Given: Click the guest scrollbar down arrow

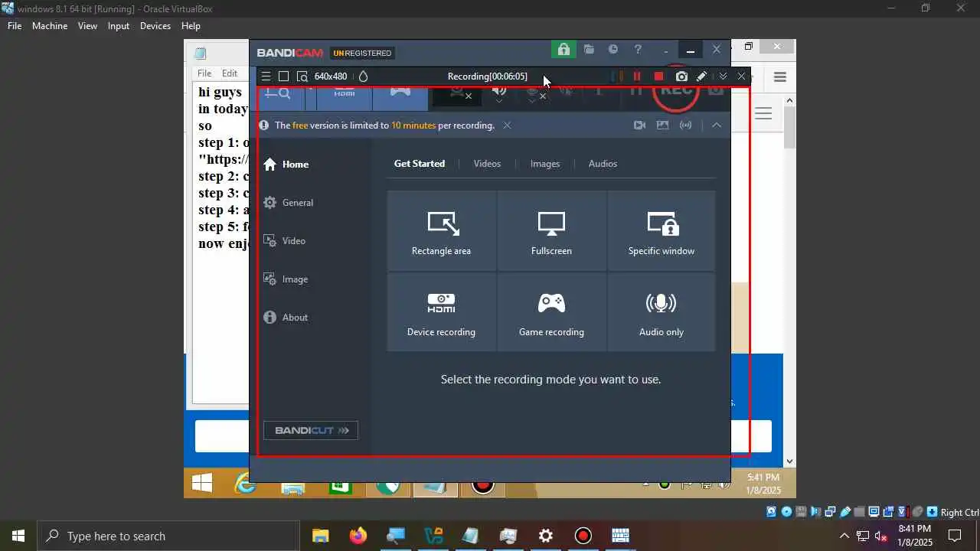Looking at the screenshot, I should click(790, 461).
